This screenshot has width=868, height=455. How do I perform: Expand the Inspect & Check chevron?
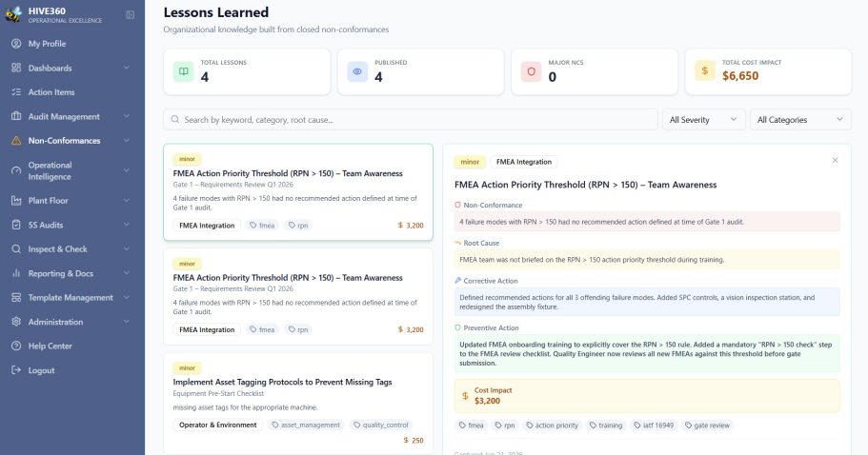point(126,248)
